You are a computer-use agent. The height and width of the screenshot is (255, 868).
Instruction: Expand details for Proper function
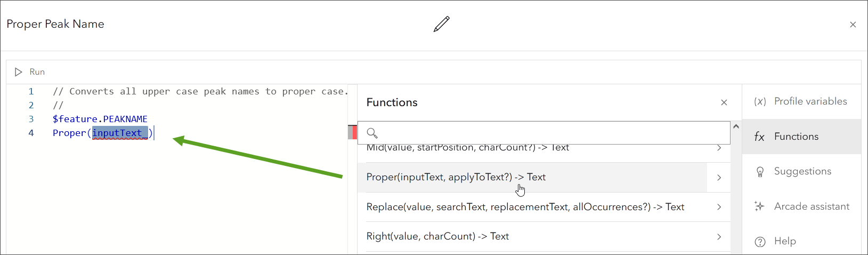[719, 178]
